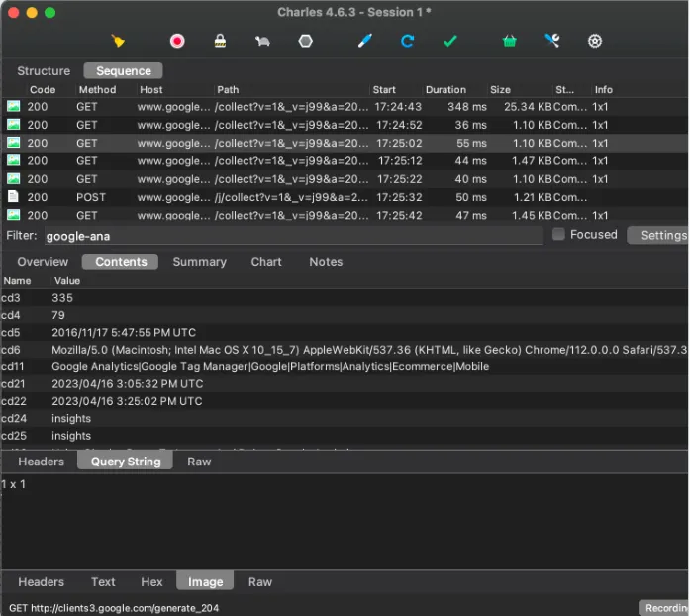This screenshot has height=616, width=690.
Task: Click the Settings button beside filter
Action: (x=661, y=235)
